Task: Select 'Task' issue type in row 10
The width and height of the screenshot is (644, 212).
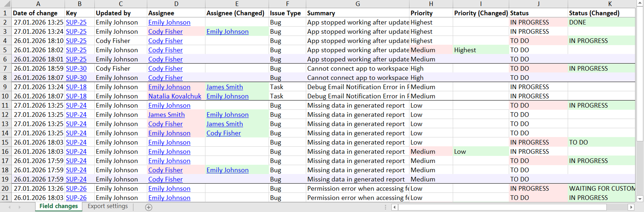Action: pyautogui.click(x=287, y=96)
